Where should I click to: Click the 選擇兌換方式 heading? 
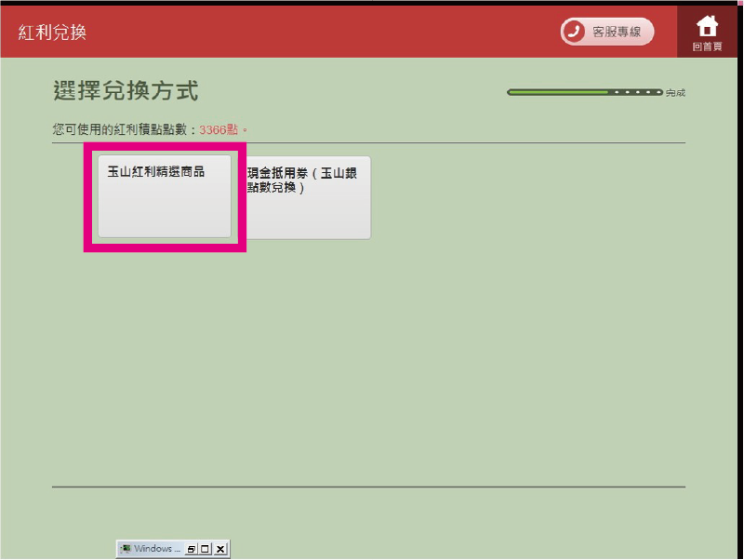(x=126, y=90)
